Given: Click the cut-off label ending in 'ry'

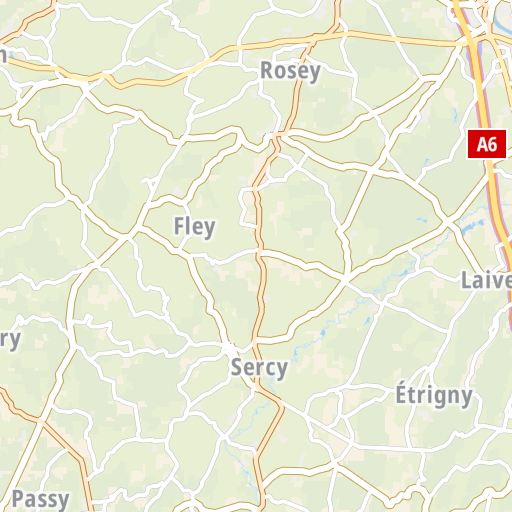Looking at the screenshot, I should (x=10, y=340).
